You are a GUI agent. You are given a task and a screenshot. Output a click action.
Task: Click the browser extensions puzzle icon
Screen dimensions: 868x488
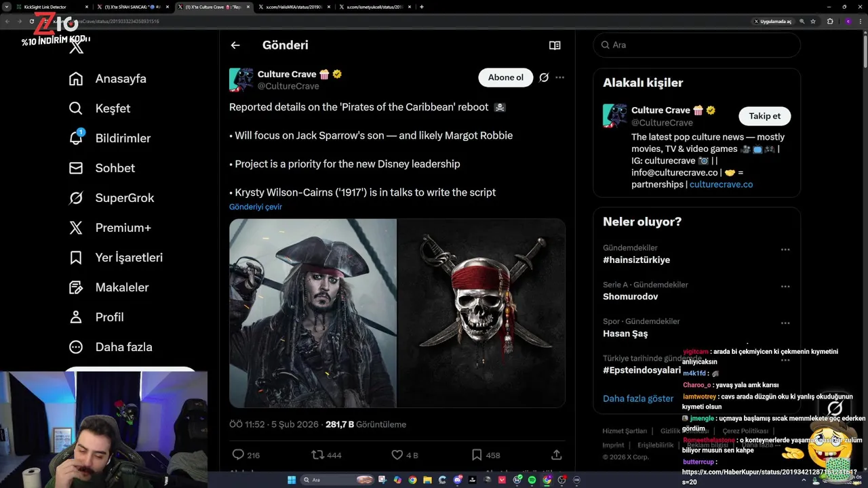(x=830, y=21)
